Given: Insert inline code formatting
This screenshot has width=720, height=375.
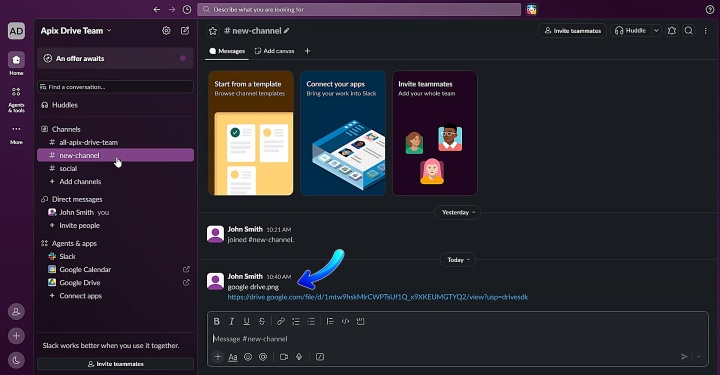Looking at the screenshot, I should coord(345,321).
